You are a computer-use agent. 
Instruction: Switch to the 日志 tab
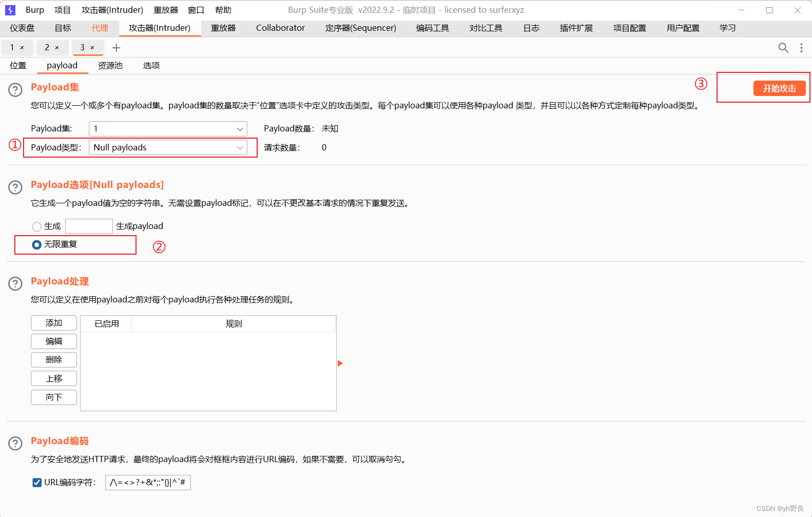pyautogui.click(x=531, y=28)
